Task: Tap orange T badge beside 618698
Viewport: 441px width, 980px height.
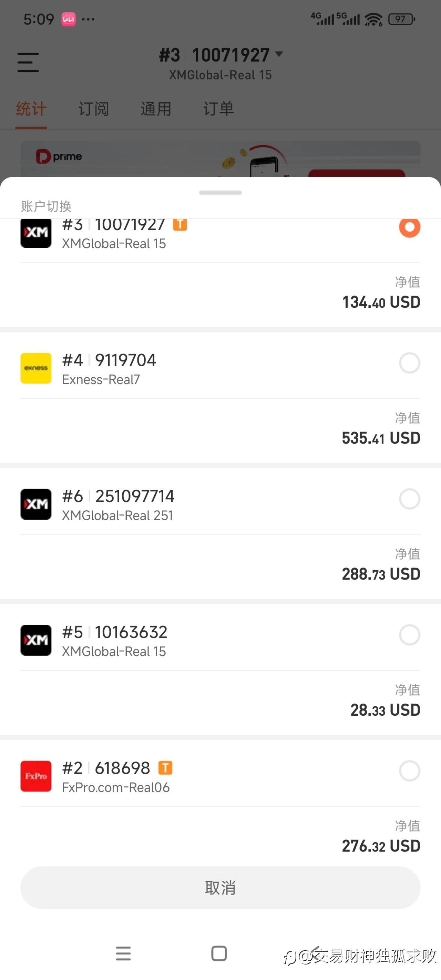Action: (x=165, y=768)
